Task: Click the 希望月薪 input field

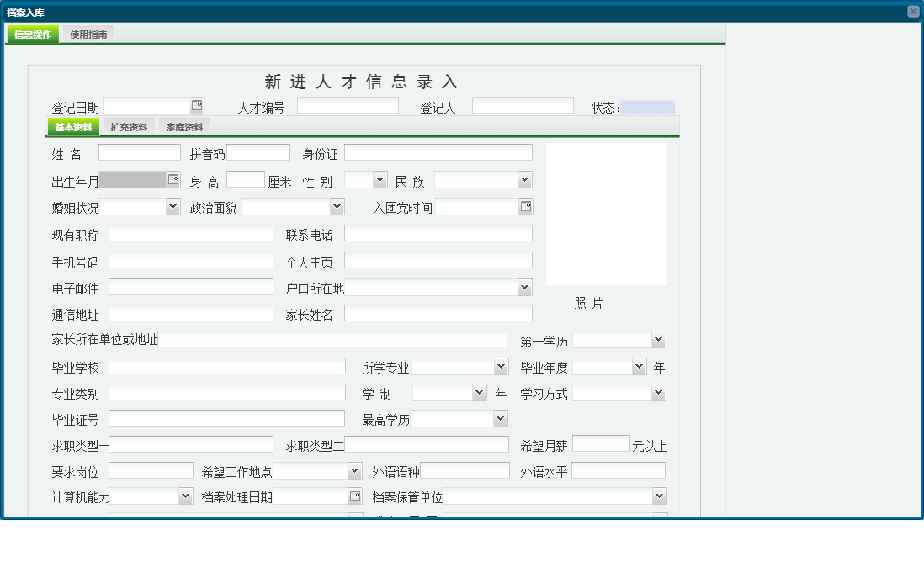Action: coord(601,443)
